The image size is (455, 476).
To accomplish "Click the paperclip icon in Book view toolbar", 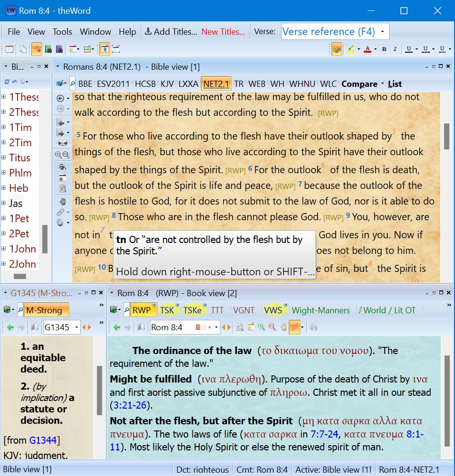I will 294,327.
